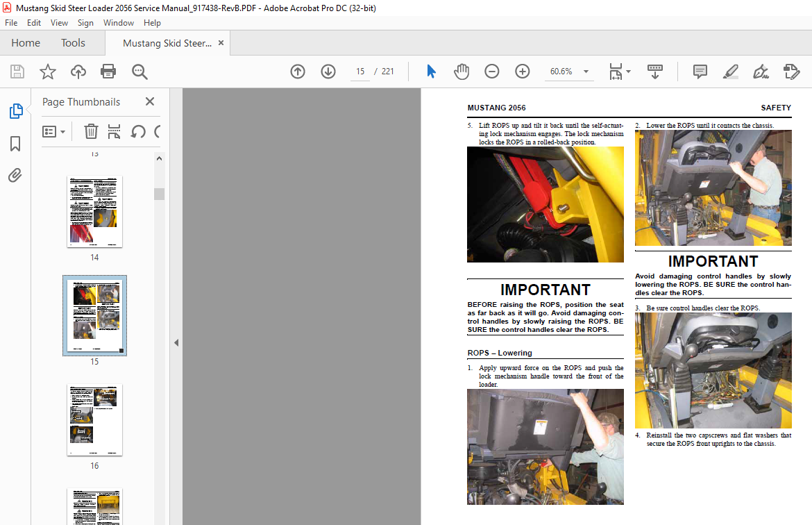Open the Bookmarks sidebar icon
Viewport: 812px width, 525px height.
click(x=15, y=144)
